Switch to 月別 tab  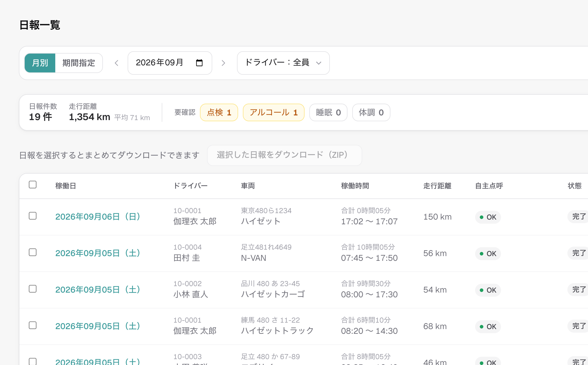pyautogui.click(x=40, y=63)
